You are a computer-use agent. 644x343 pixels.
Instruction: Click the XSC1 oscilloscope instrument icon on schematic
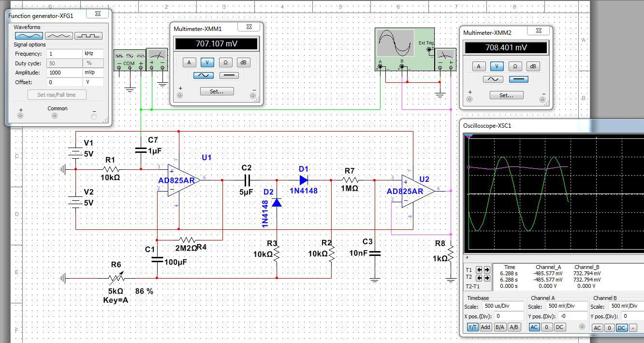(x=405, y=49)
